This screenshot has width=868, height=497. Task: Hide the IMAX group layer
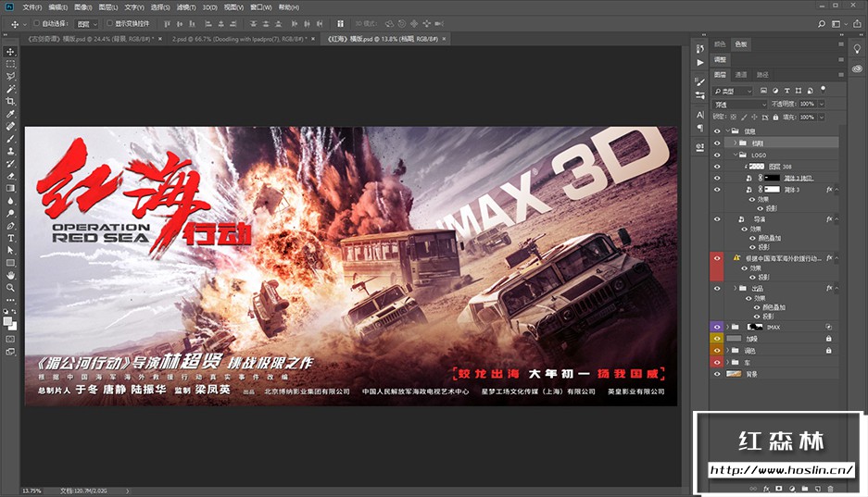tap(717, 328)
